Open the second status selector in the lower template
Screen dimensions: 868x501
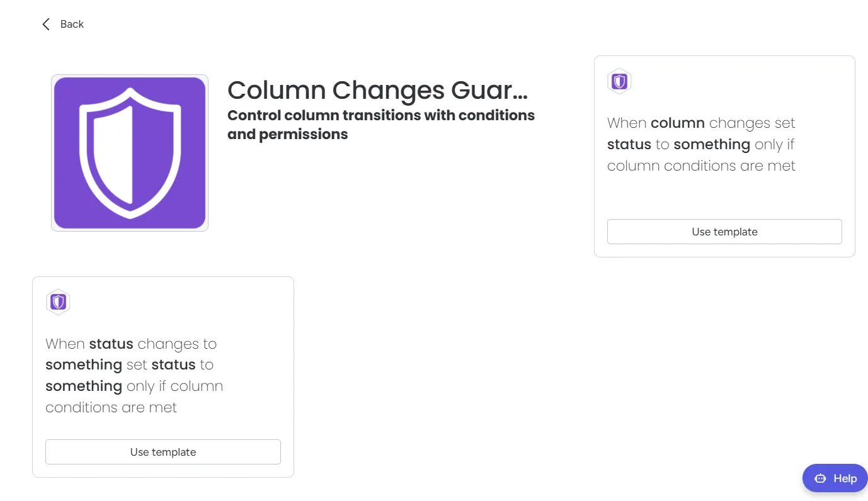173,364
